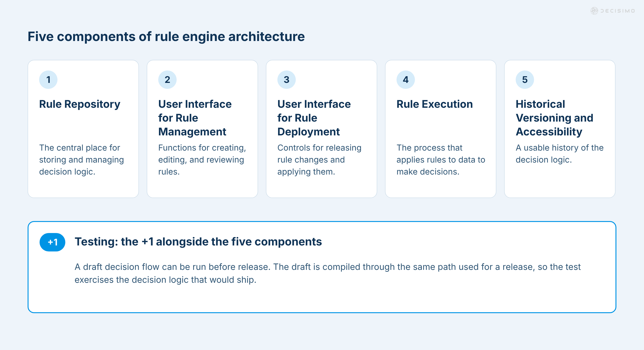This screenshot has width=644, height=350.
Task: Click text 'A usable history of the decision logic'
Action: coord(560,154)
